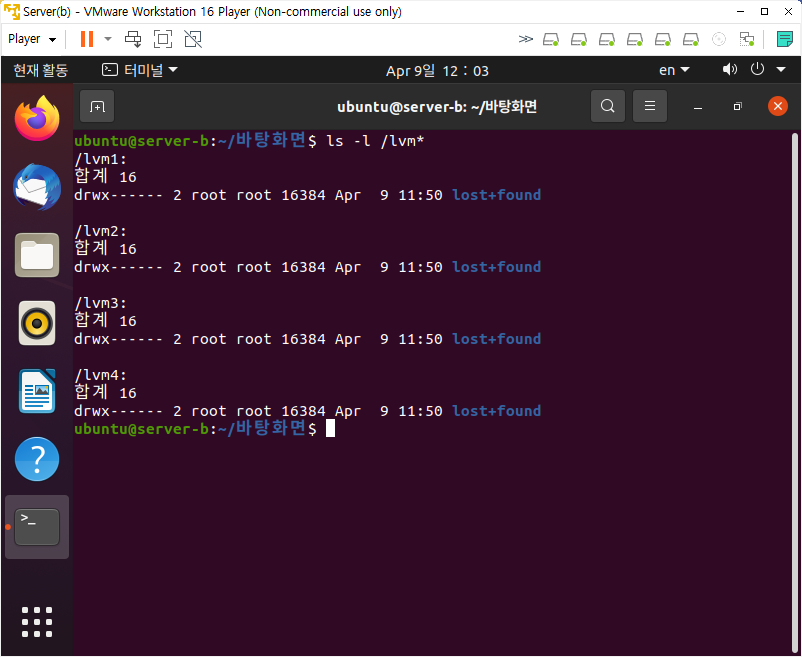Click the first hard disk device icon
Screen dimensions: 802x657
coord(551,39)
